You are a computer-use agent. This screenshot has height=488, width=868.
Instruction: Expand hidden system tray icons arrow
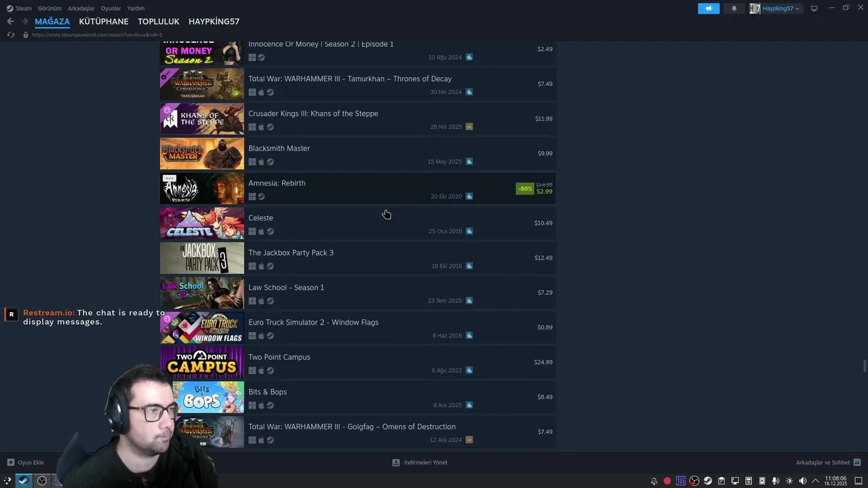[815, 481]
